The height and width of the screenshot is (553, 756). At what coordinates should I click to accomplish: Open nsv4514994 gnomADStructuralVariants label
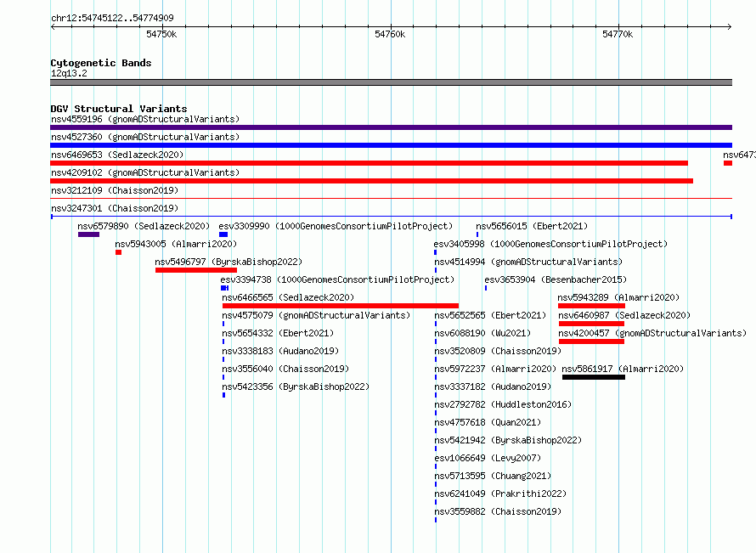point(528,262)
